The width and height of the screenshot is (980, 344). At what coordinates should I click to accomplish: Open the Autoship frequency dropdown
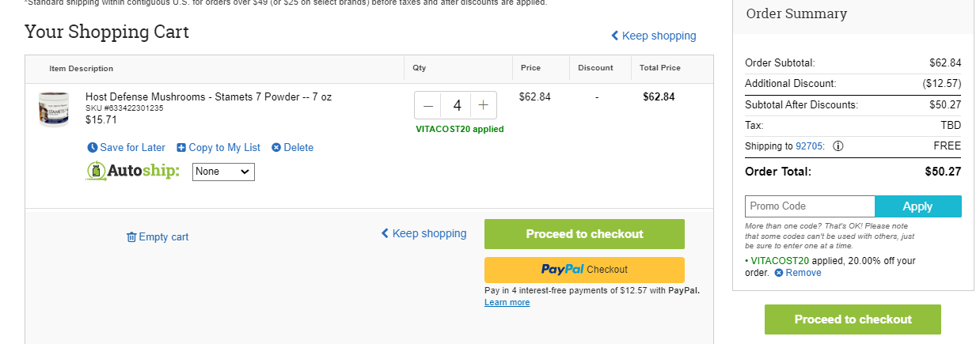pyautogui.click(x=223, y=172)
